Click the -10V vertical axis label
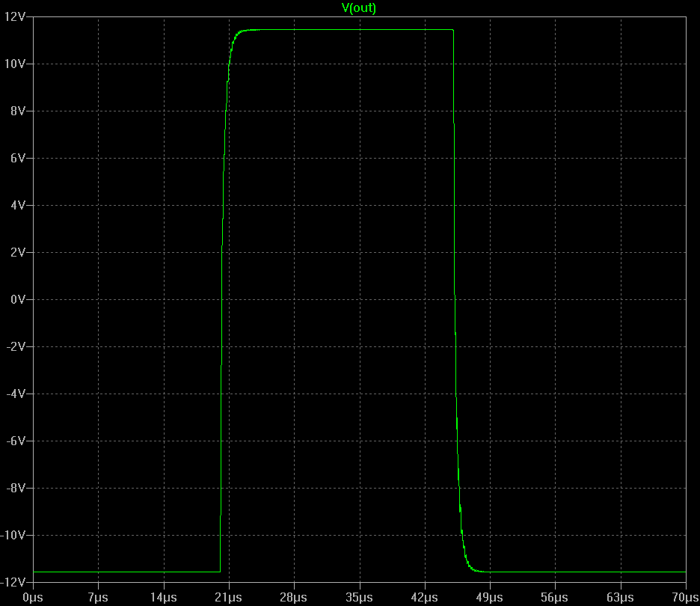Viewport: 700px width, 606px height. point(13,535)
